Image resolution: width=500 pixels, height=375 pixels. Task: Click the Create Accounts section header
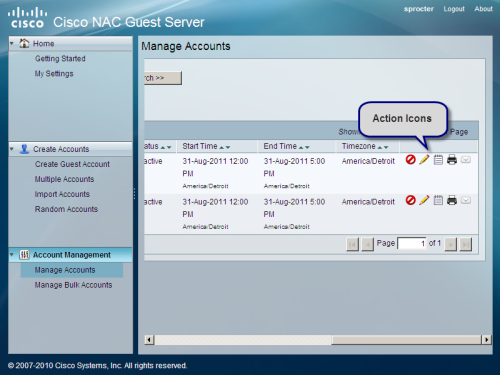pos(70,149)
